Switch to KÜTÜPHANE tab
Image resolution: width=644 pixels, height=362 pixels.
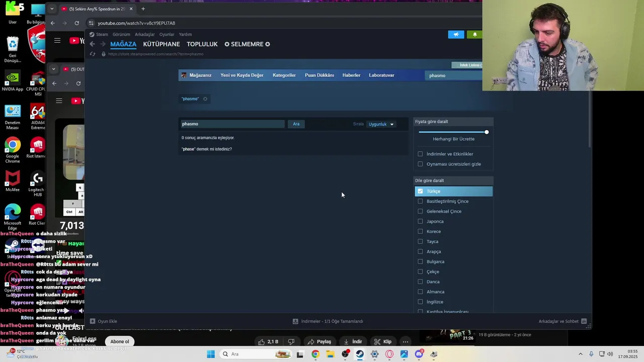pos(162,44)
